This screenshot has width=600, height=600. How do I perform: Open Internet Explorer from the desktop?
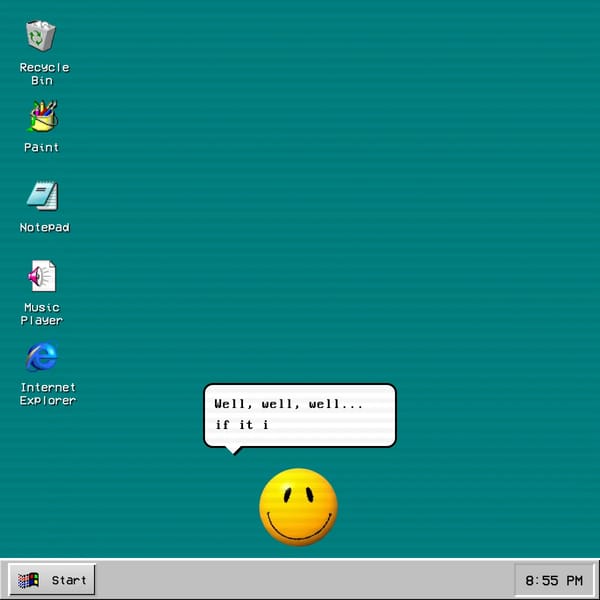[x=41, y=357]
